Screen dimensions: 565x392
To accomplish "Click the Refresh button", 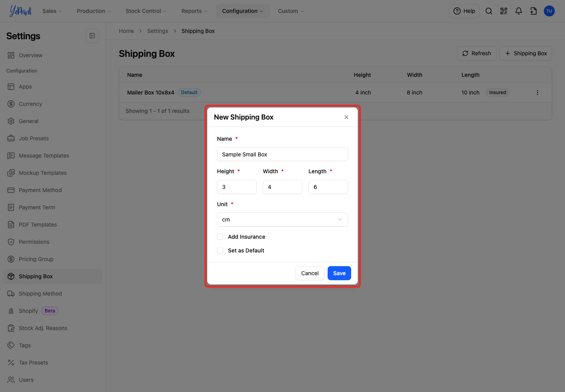I will click(477, 53).
